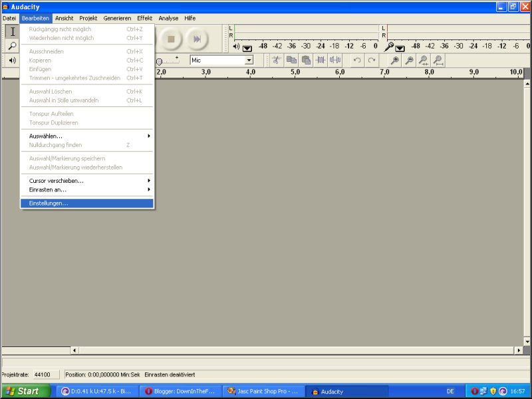Click the recording meter microphone icon
This screenshot has width=532, height=399.
[389, 47]
